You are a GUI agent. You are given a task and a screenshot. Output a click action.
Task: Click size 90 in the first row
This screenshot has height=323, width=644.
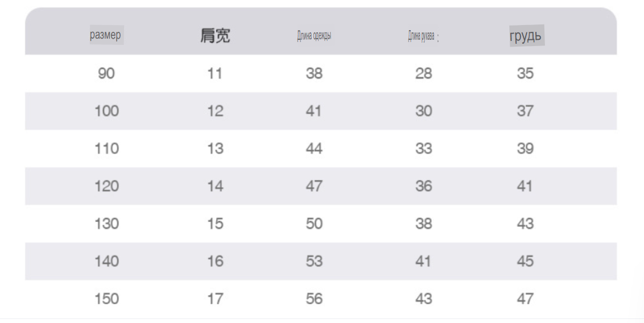(106, 73)
